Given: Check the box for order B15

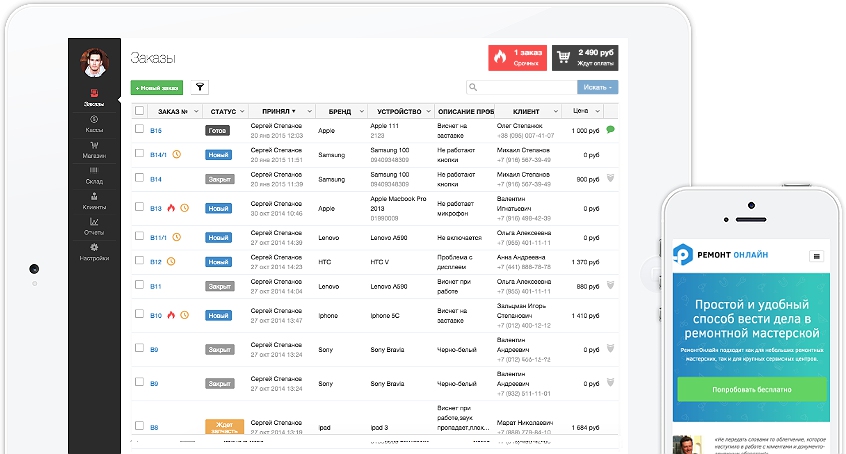Looking at the screenshot, I should click(139, 128).
